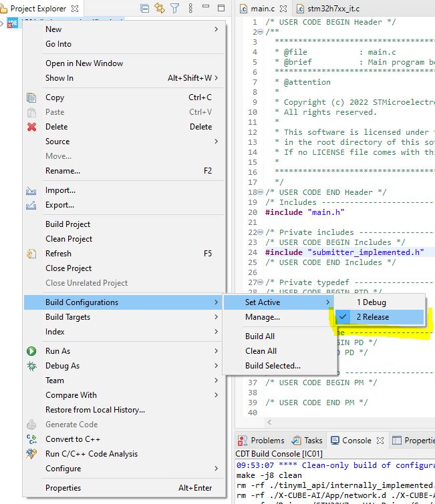Click the Refresh icon in menu
Screen dimensions: 435x504
click(x=31, y=254)
